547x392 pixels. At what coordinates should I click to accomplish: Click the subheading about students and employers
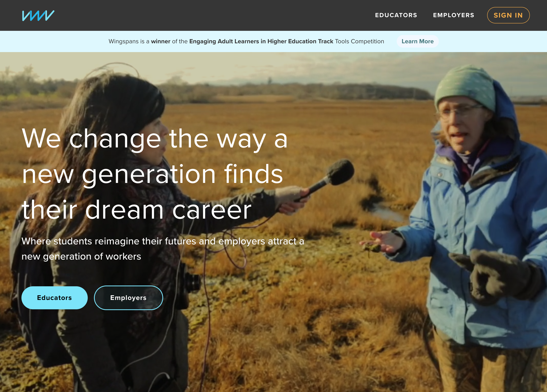[x=163, y=249]
